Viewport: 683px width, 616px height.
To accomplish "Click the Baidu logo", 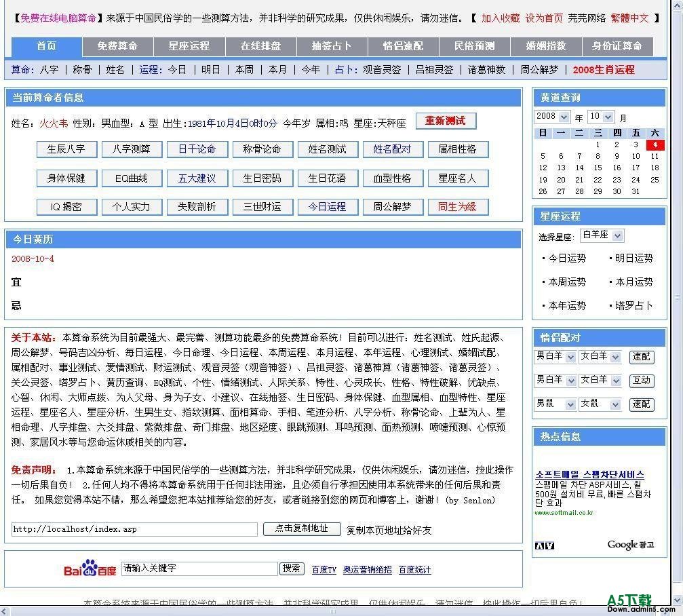I will (x=90, y=568).
